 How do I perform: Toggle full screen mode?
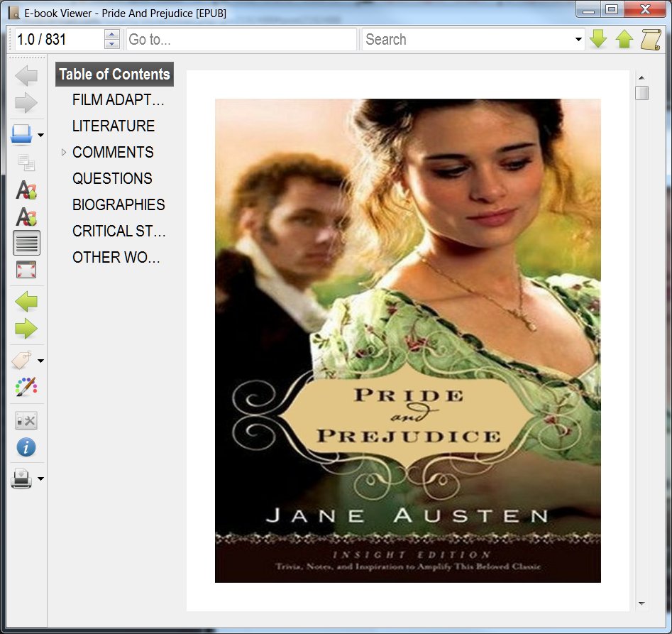[x=26, y=270]
